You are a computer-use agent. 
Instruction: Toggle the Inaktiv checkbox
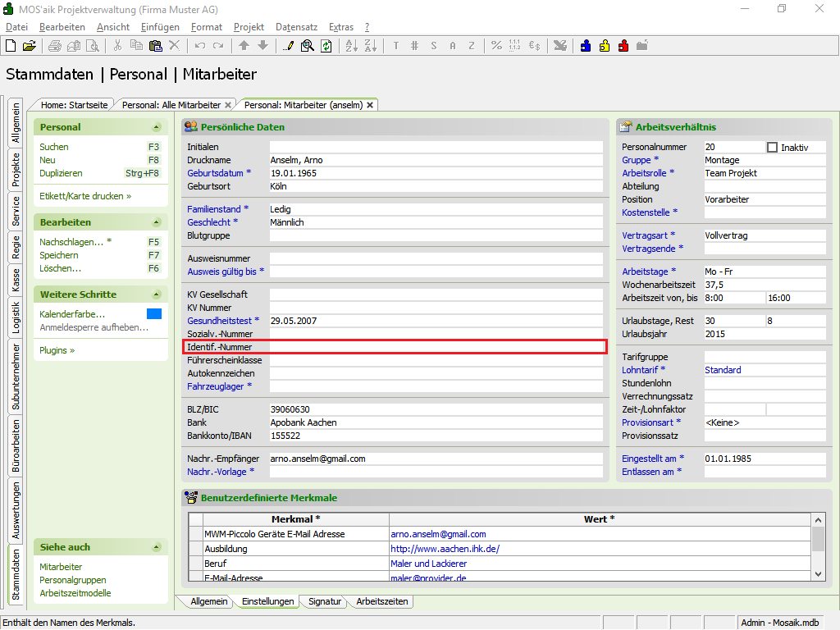point(772,148)
